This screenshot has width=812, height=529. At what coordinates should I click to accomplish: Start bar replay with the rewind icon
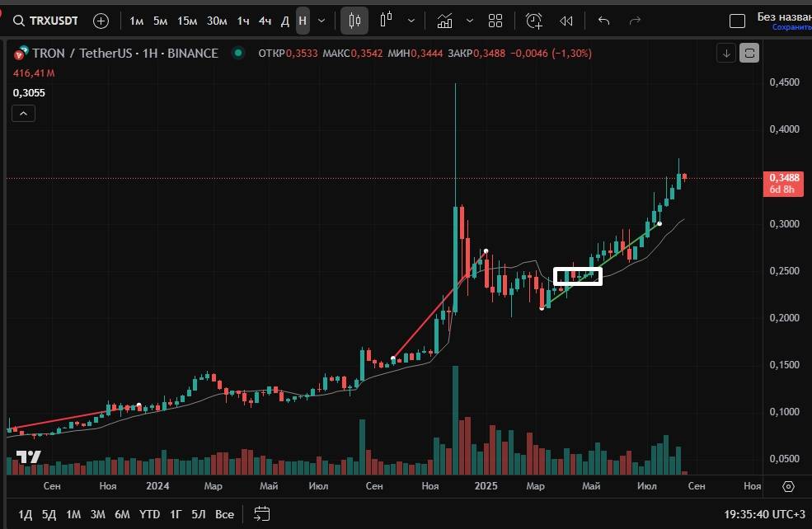coord(566,21)
